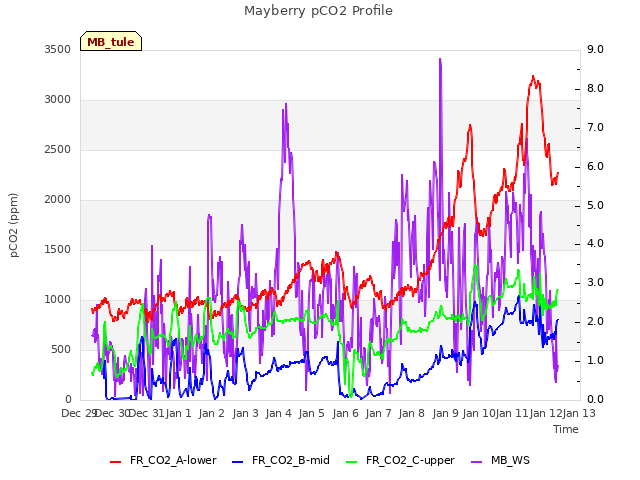The height and width of the screenshot is (480, 640).
Task: Click the Jan 3 date tick label
Action: pos(245,413)
